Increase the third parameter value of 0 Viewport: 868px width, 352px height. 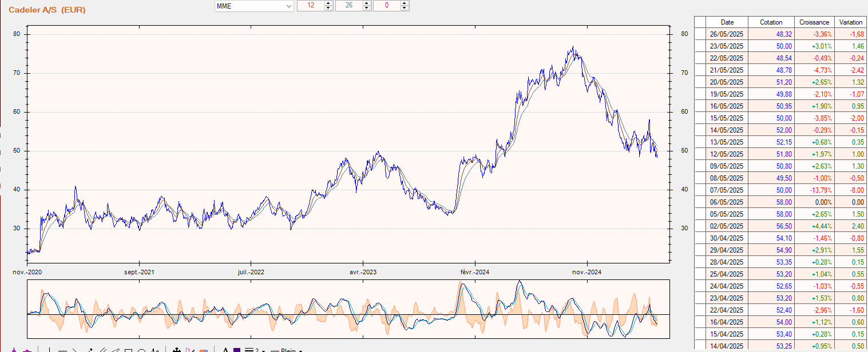(x=405, y=3)
